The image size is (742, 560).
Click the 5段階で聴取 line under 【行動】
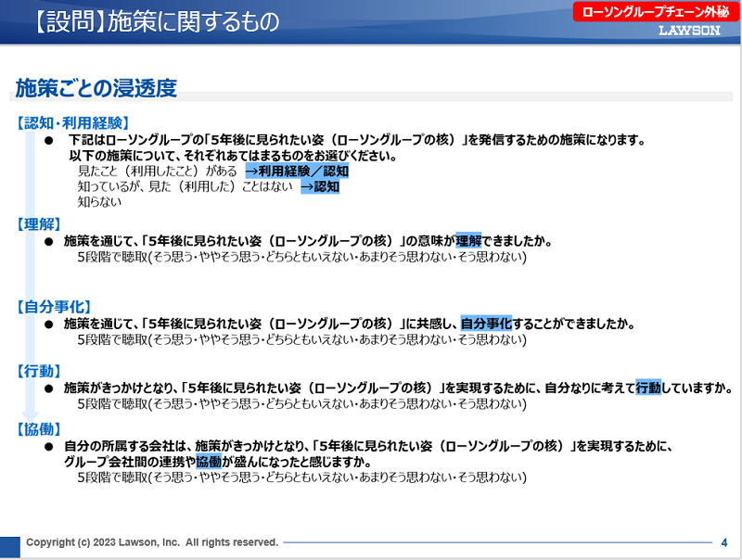302,403
